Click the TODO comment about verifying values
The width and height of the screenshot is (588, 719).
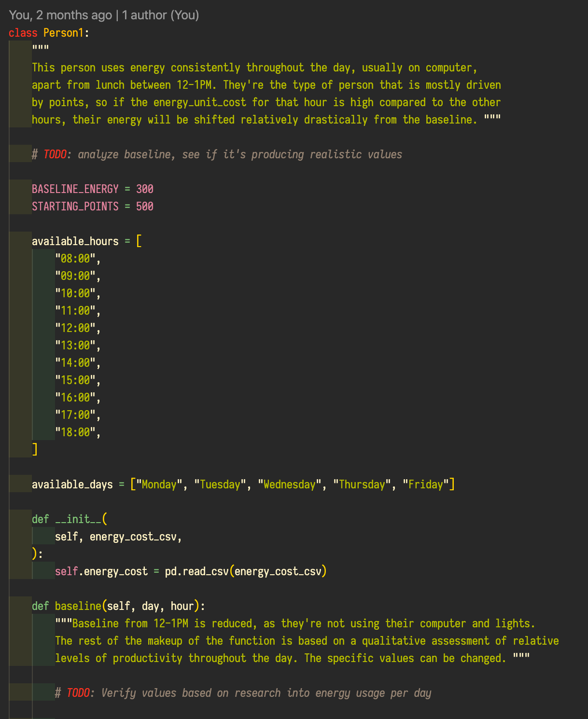point(243,693)
